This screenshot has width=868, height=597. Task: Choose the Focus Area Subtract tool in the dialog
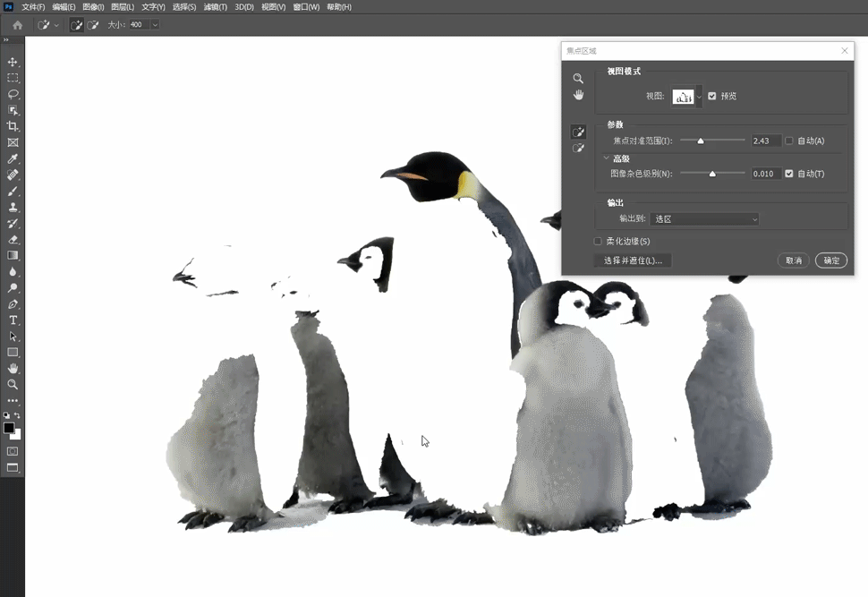click(578, 148)
